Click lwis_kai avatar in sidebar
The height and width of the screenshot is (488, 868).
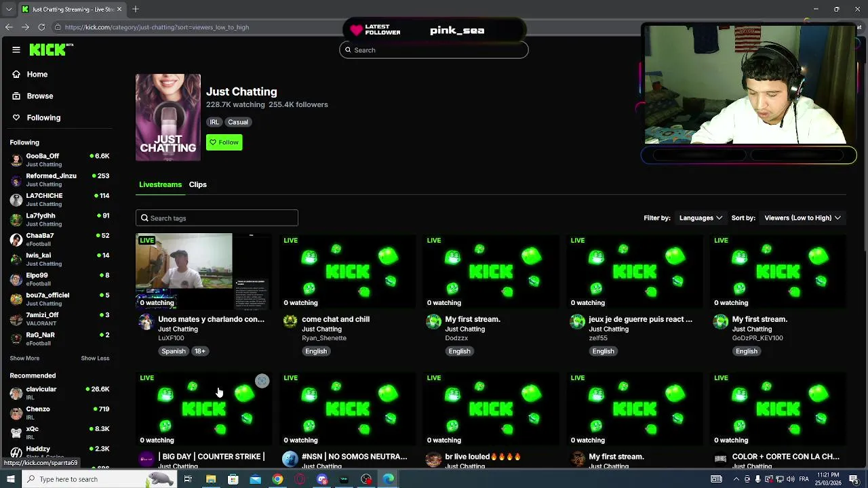16,259
